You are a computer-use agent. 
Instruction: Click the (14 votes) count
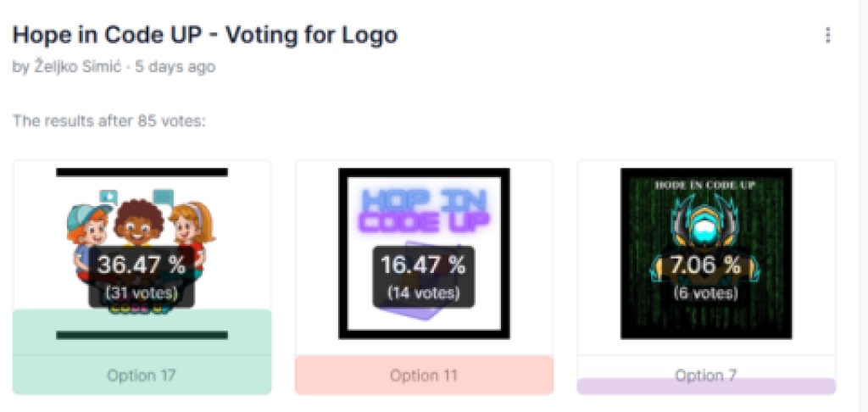pyautogui.click(x=424, y=293)
